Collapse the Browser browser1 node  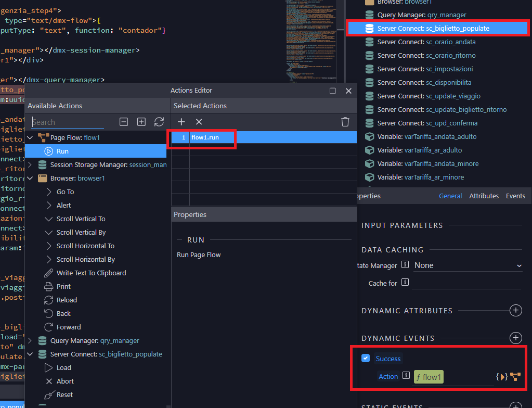pyautogui.click(x=30, y=178)
